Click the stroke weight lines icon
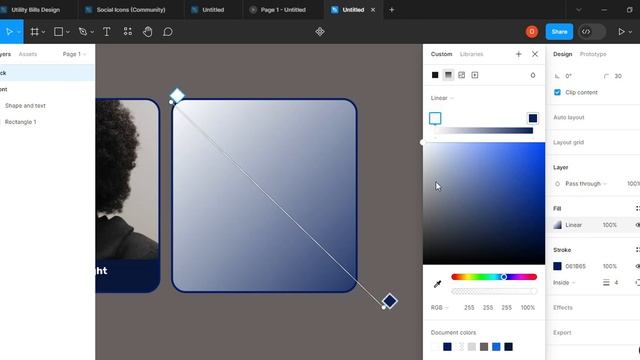The width and height of the screenshot is (640, 360). click(x=606, y=282)
